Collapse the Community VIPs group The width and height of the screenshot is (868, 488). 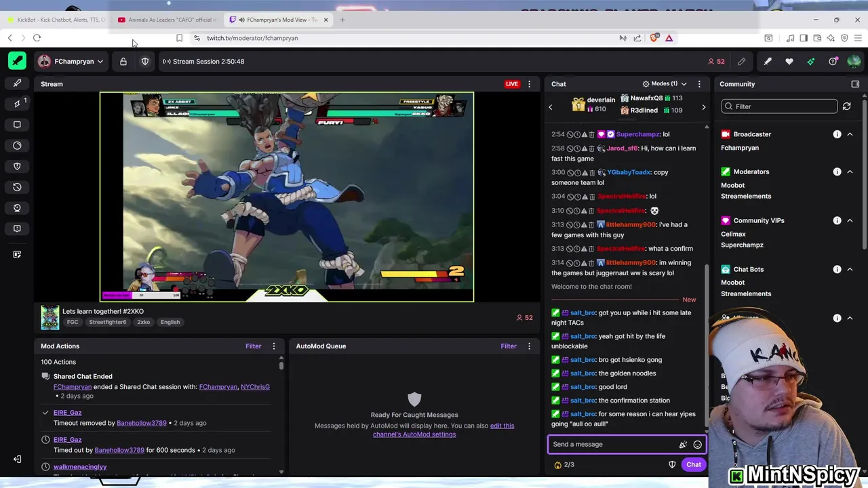[x=850, y=220]
